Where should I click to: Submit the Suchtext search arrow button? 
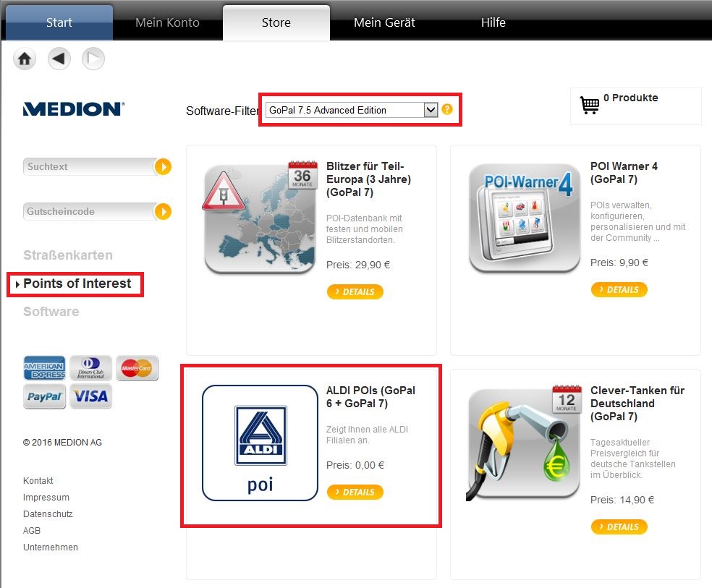pos(163,166)
